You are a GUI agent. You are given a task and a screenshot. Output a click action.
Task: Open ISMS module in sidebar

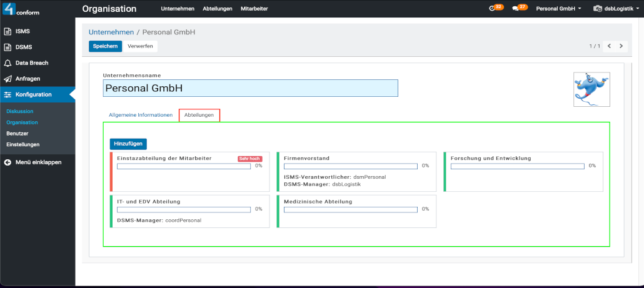pyautogui.click(x=23, y=31)
